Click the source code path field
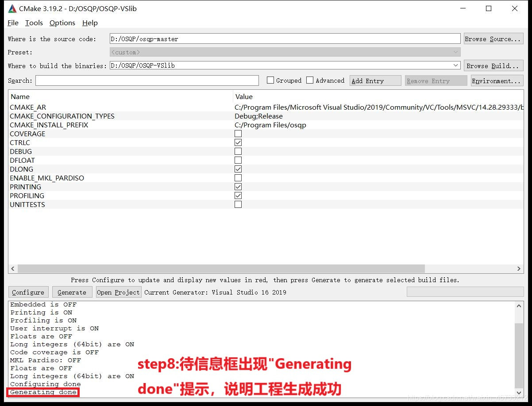The image size is (532, 406). (x=285, y=39)
